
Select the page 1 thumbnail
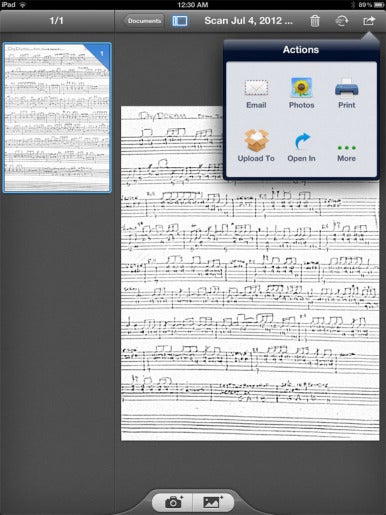coord(57,118)
